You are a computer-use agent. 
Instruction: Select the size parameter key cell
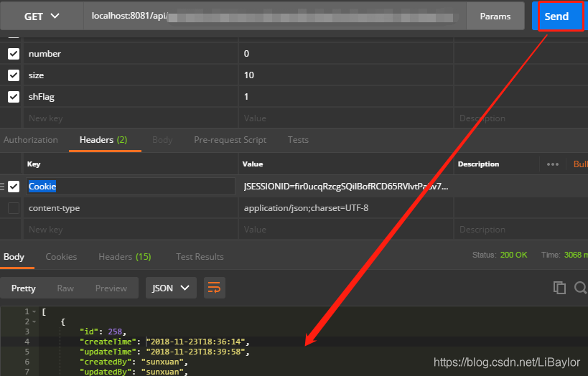pyautogui.click(x=131, y=75)
